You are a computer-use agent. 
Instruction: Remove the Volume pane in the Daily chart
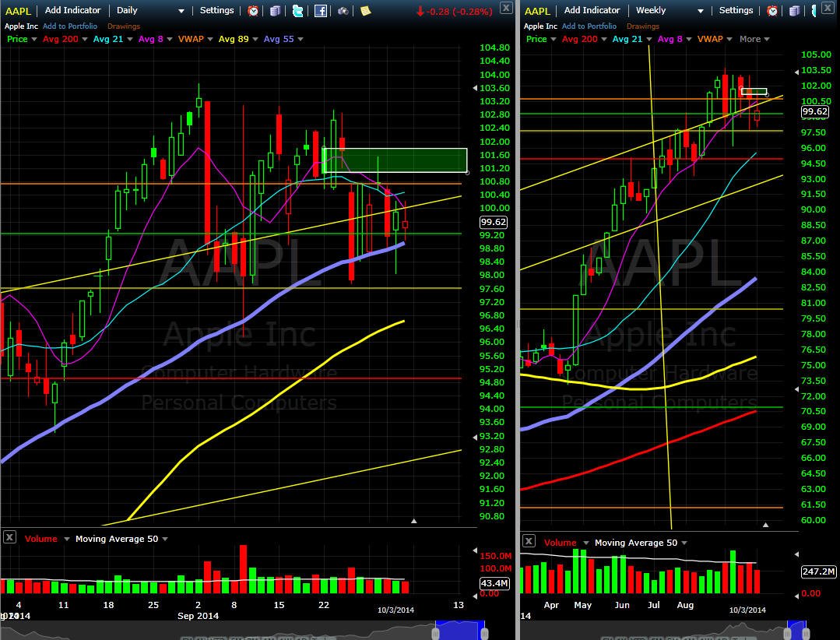tap(9, 536)
